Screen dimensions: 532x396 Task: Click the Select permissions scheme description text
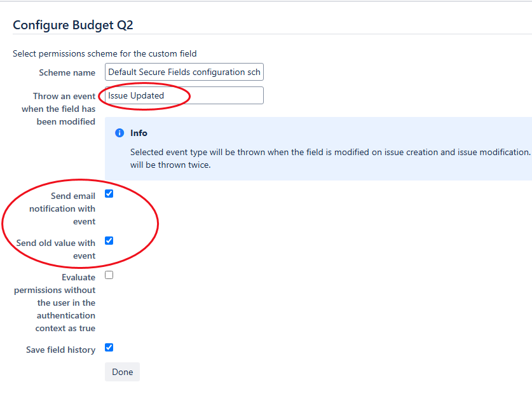105,54
